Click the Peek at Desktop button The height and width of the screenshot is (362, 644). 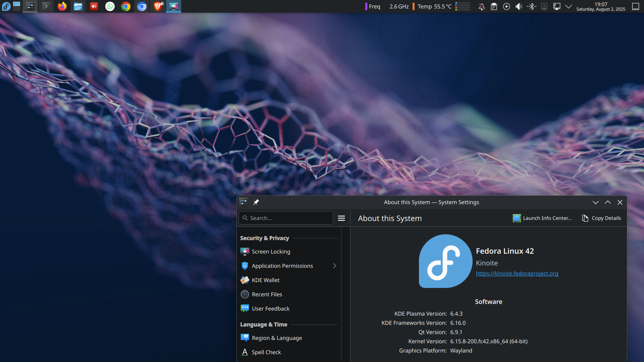636,6
